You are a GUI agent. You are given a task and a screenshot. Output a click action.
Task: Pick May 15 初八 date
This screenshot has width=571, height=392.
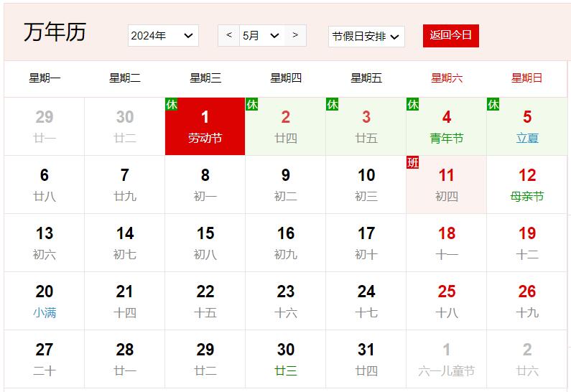pos(205,243)
